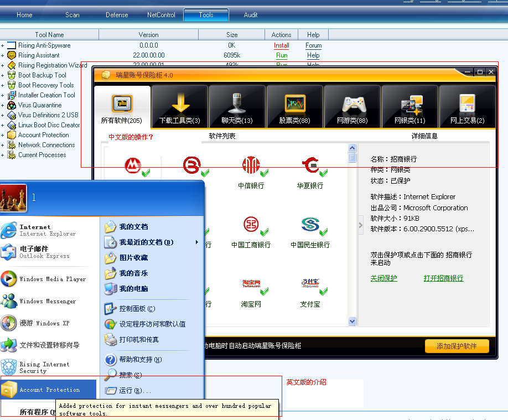508x420 pixels.
Task: Click the Virus Definitions 2 USB icon
Action: [11, 115]
